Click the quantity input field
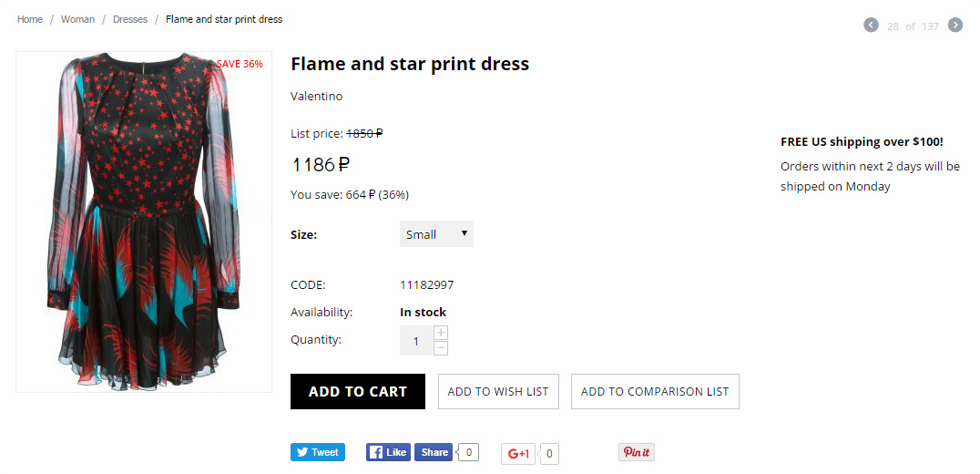 pos(416,341)
